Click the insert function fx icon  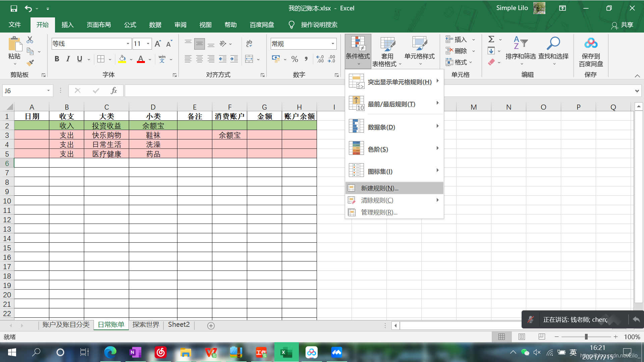click(114, 90)
